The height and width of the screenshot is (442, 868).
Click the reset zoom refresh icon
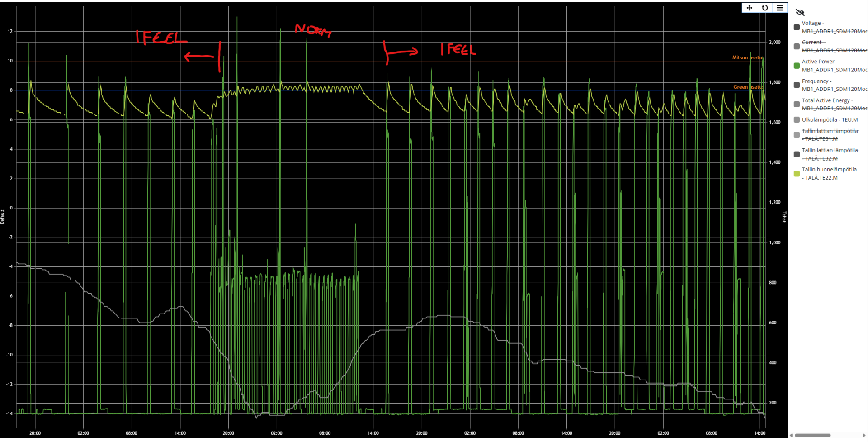pyautogui.click(x=765, y=8)
